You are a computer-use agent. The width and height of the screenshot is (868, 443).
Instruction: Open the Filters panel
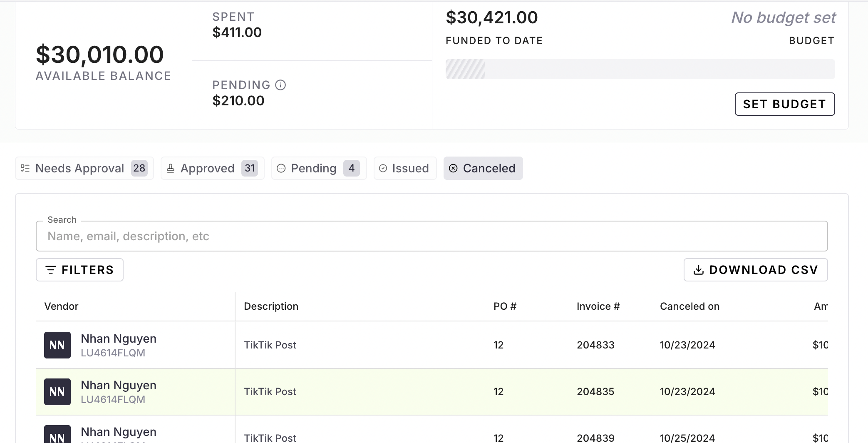point(79,270)
